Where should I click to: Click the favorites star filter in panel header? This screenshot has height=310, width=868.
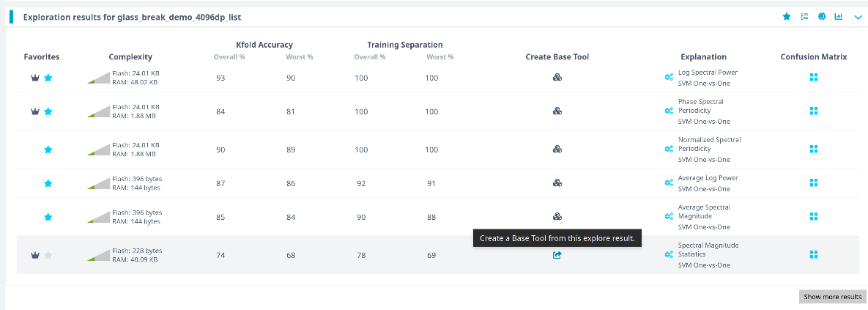[787, 16]
